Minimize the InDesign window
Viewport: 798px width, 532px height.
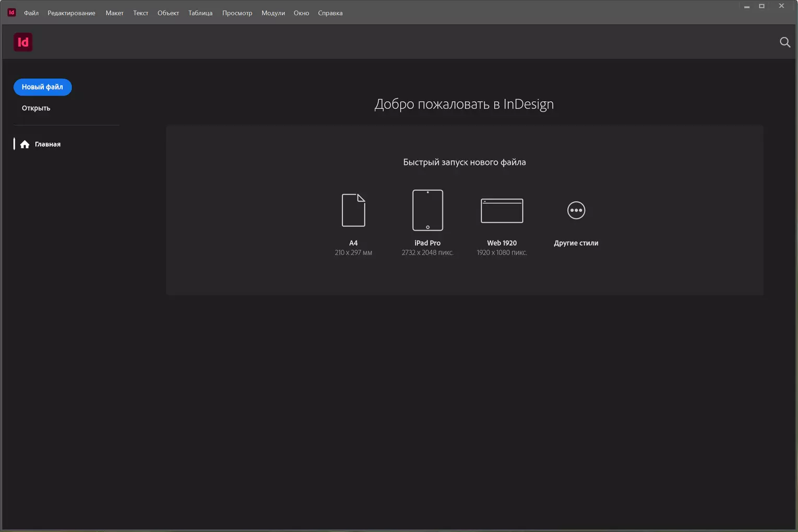[747, 6]
